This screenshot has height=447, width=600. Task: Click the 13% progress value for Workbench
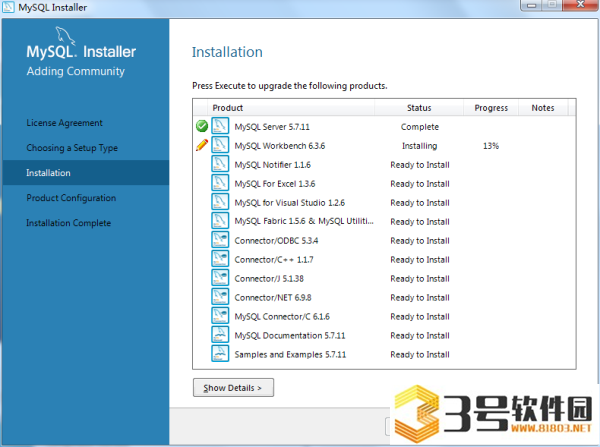tap(491, 146)
